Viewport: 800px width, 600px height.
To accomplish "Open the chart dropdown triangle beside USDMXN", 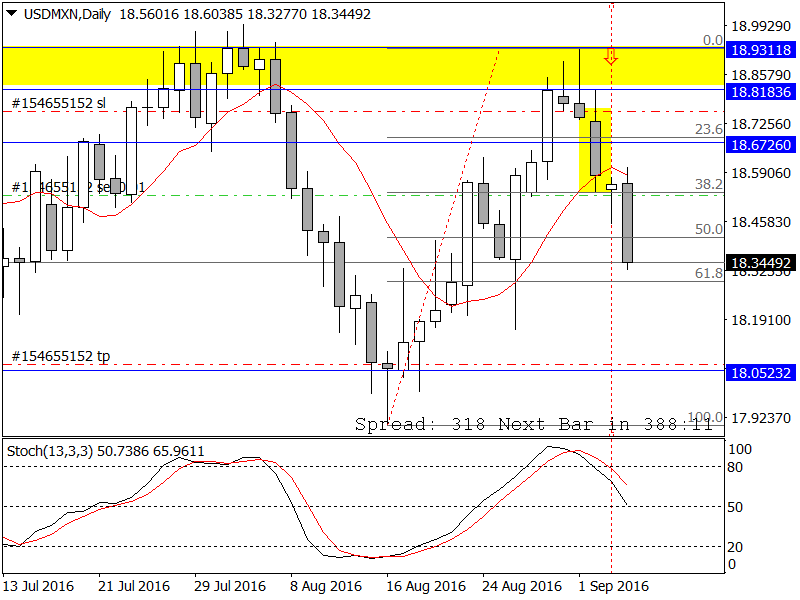I will click(x=11, y=13).
